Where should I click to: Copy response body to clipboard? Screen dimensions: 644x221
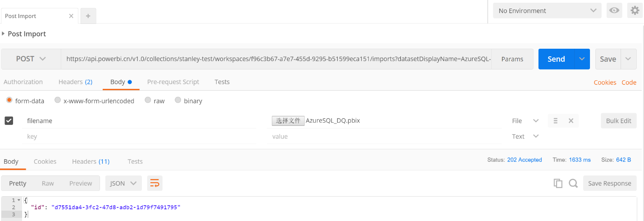pyautogui.click(x=558, y=183)
